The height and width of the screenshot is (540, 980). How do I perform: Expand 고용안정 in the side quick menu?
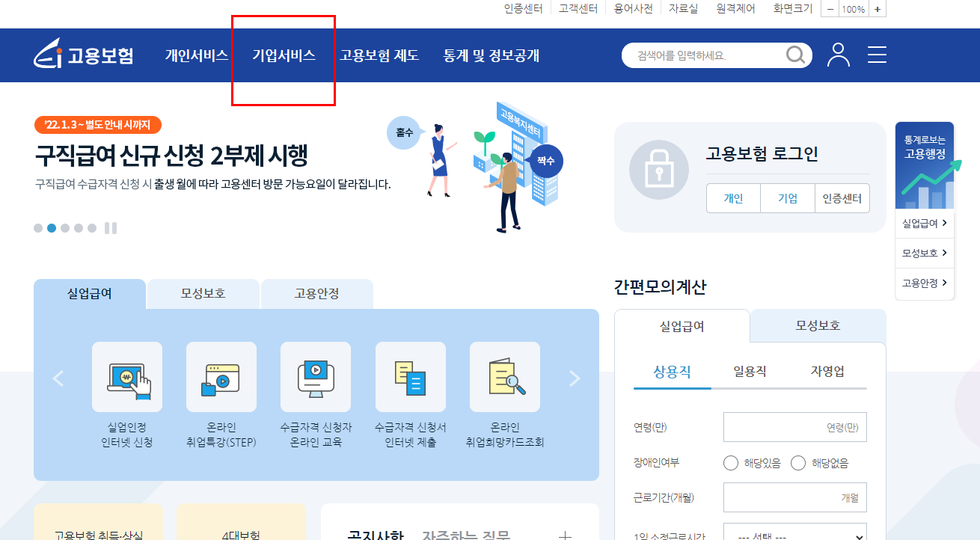point(925,283)
